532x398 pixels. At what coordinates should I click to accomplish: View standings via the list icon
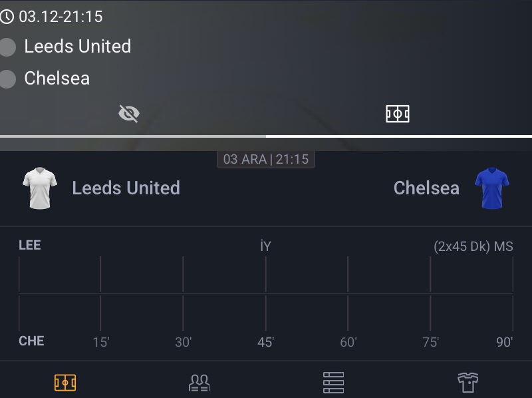pyautogui.click(x=334, y=381)
